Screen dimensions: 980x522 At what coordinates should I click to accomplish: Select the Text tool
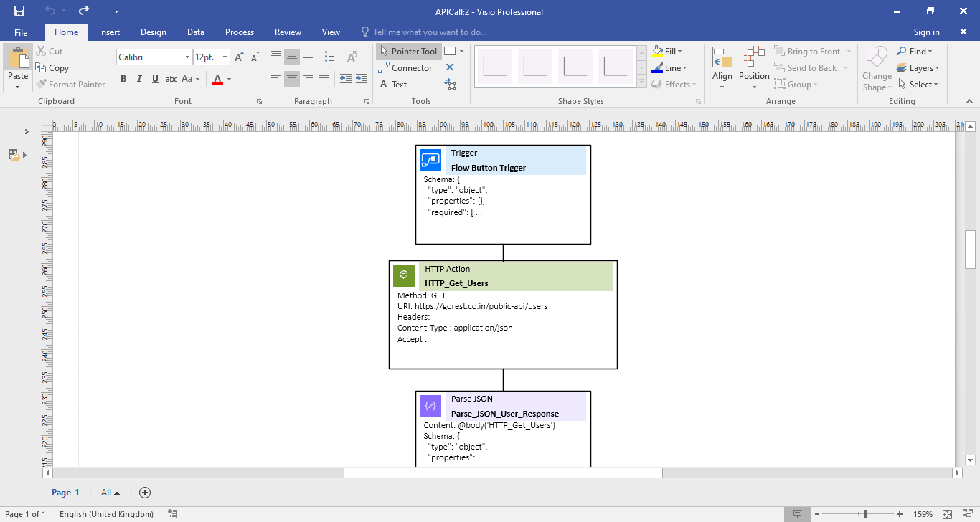pyautogui.click(x=400, y=84)
